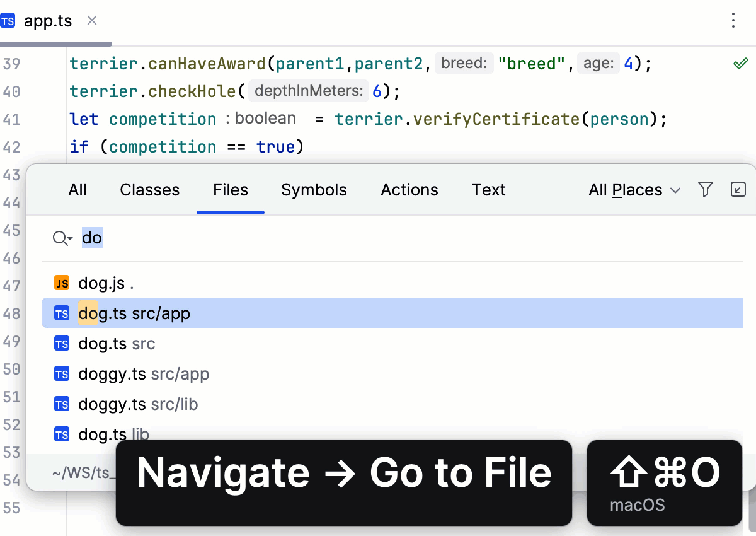The height and width of the screenshot is (536, 756).
Task: Open search results in the Find tool window
Action: [x=738, y=189]
